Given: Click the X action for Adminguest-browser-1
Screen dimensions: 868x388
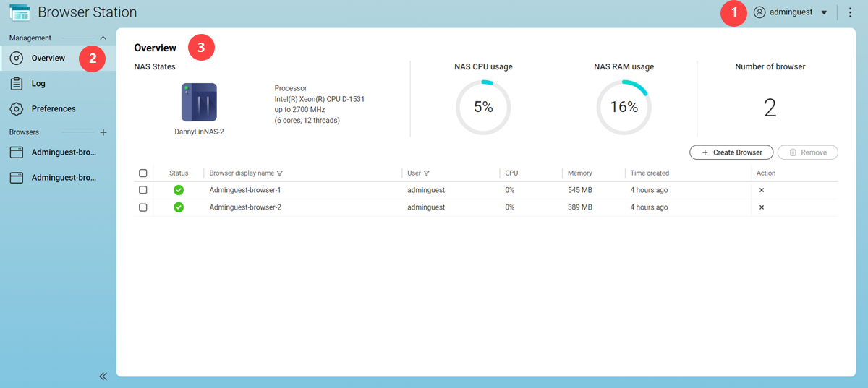Looking at the screenshot, I should [x=761, y=190].
